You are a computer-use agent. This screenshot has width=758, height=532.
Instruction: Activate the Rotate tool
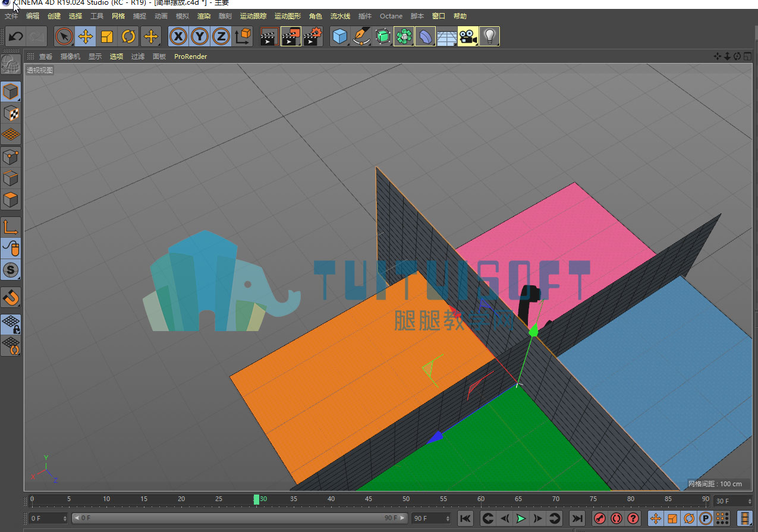[x=128, y=37]
